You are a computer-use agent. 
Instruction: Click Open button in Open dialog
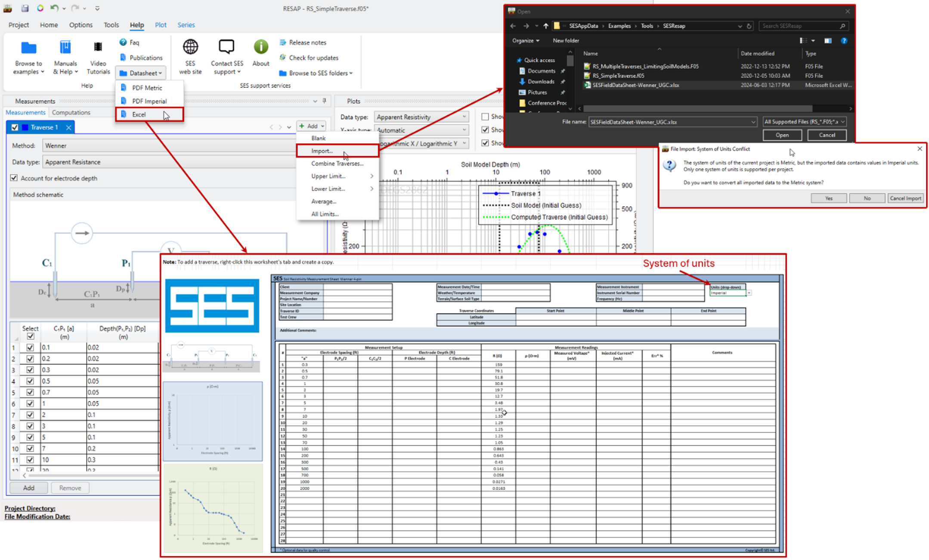point(782,135)
